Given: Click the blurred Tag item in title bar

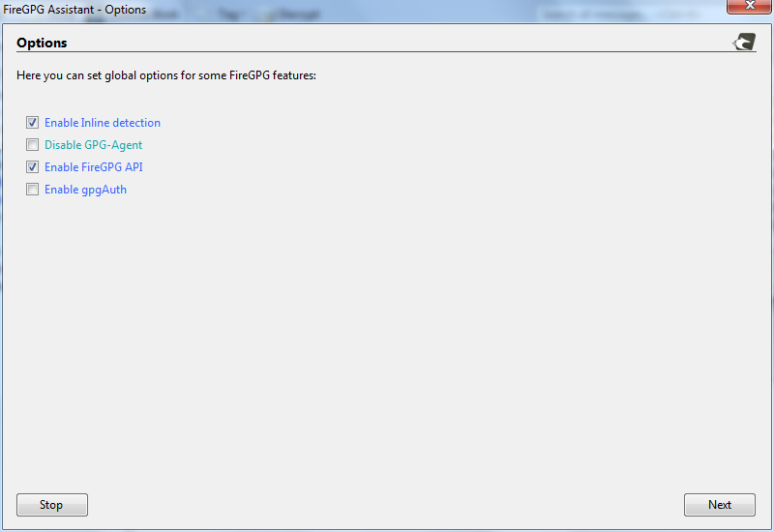Looking at the screenshot, I should 228,14.
